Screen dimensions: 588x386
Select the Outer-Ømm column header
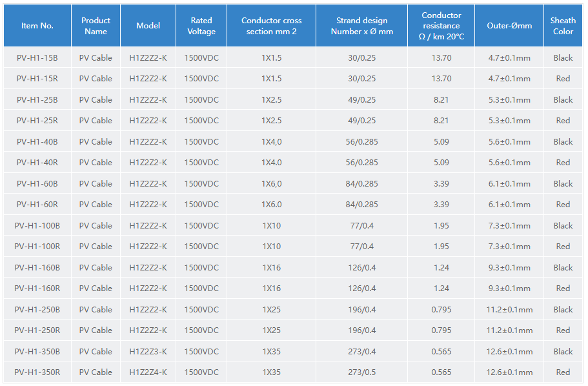point(509,26)
